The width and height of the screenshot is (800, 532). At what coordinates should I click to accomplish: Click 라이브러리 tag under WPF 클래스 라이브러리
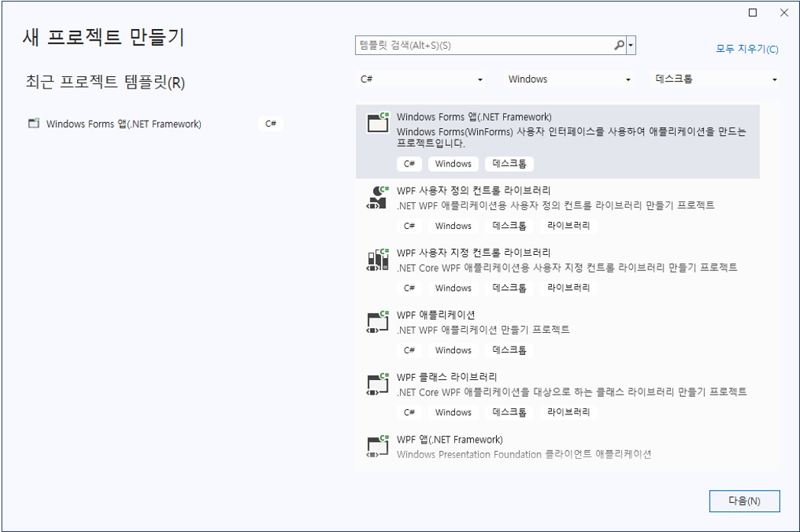pyautogui.click(x=569, y=413)
